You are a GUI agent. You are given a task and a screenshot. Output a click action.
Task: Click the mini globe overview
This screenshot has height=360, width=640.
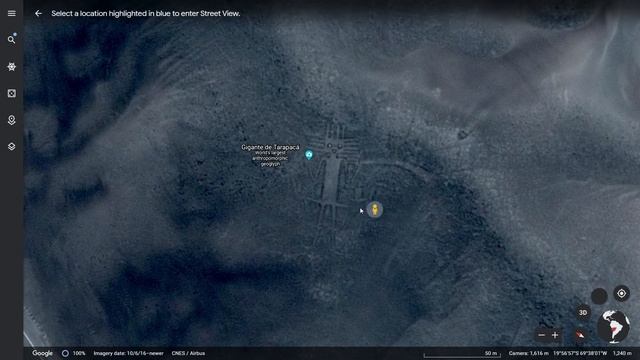(613, 326)
